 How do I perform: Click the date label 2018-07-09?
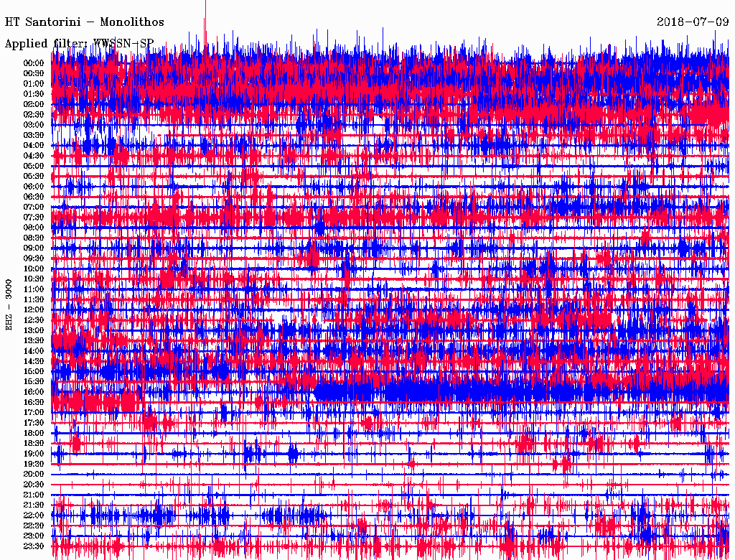pos(693,22)
